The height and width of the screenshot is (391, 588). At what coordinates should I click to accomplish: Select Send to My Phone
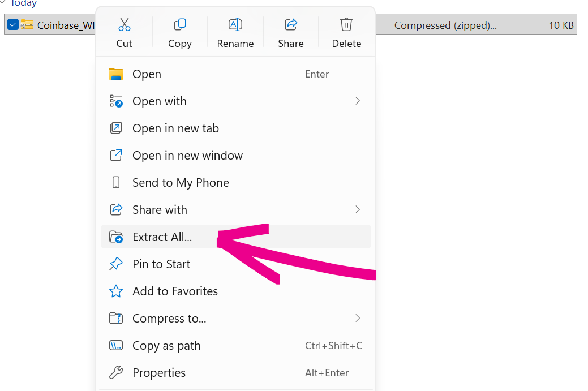point(181,183)
